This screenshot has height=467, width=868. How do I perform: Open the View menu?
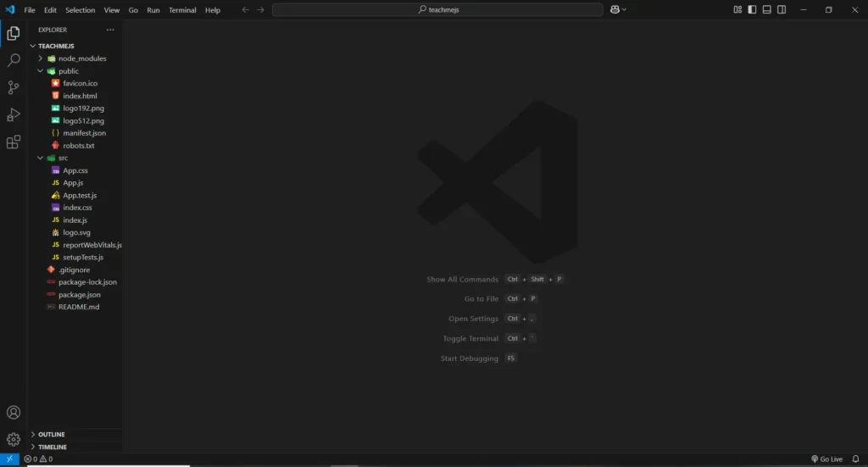pyautogui.click(x=111, y=10)
